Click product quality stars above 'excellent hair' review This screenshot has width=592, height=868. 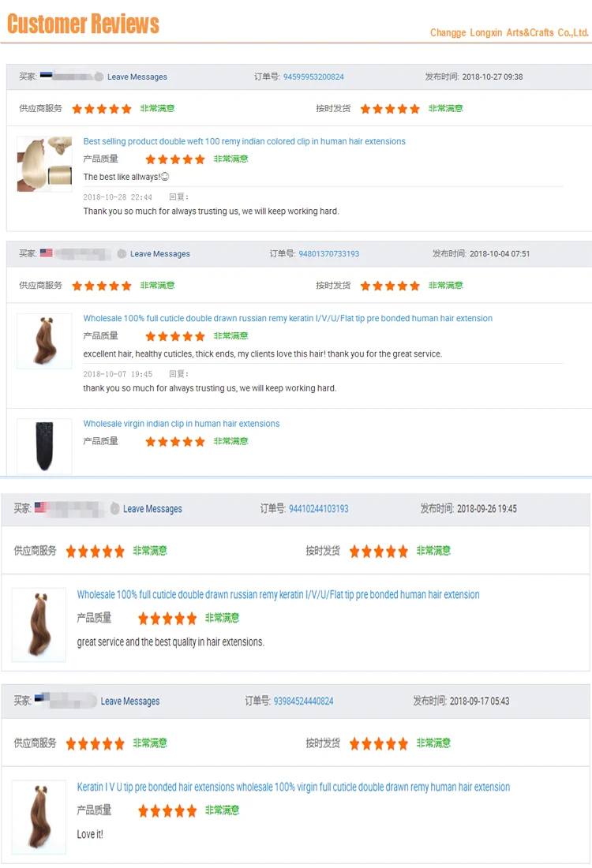175,337
